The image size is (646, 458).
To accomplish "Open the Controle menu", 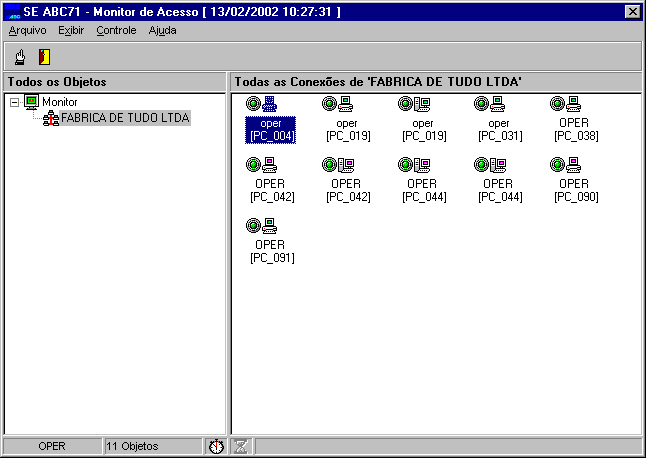I will pyautogui.click(x=116, y=30).
